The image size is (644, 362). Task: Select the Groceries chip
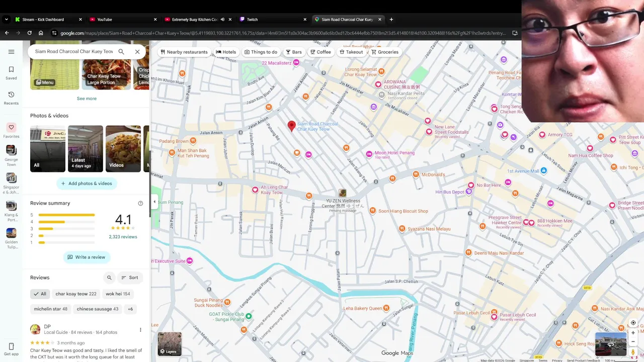(x=385, y=52)
